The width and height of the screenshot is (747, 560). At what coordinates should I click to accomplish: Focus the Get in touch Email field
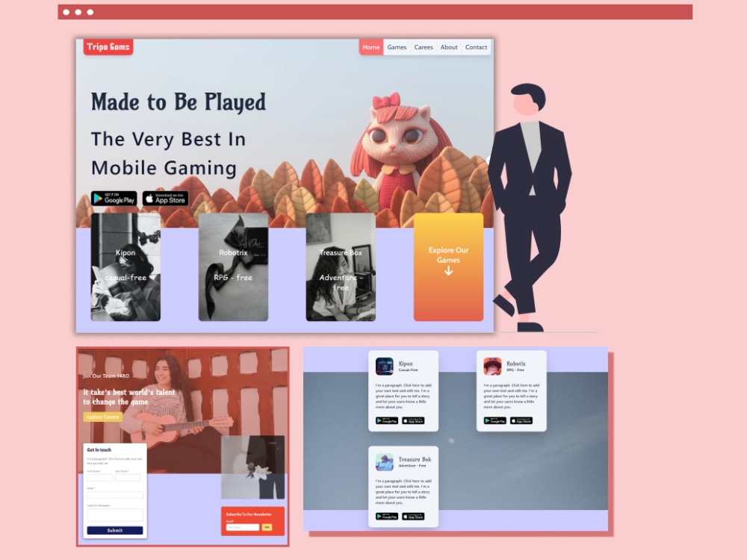point(115,495)
